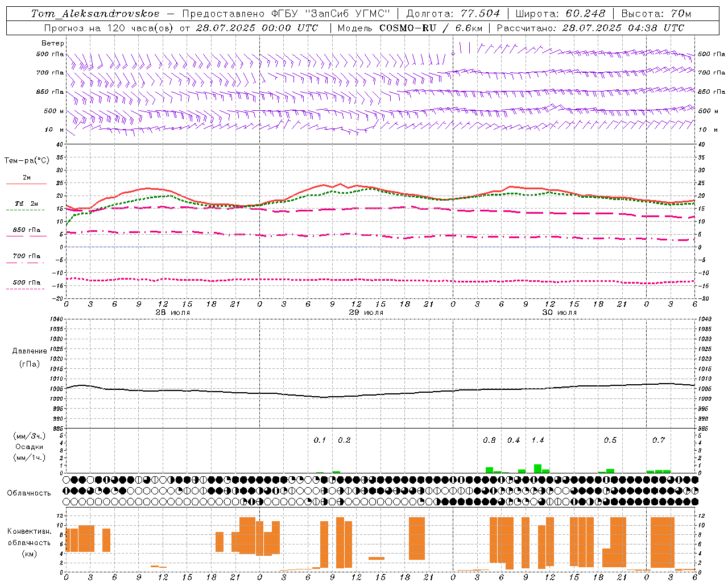Click the 'Широта: 60.248' latitude value
Viewport: 728px width, 582px height.
pyautogui.click(x=561, y=14)
